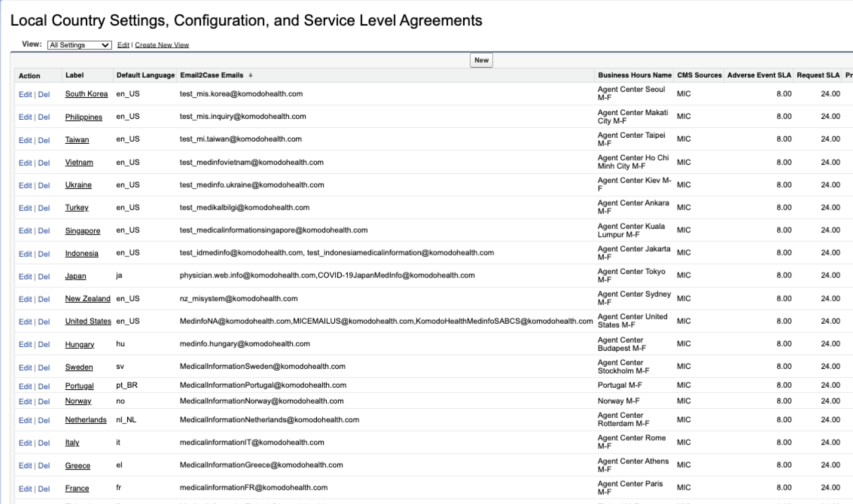This screenshot has height=504, width=853.
Task: Edit the South Korea row
Action: 25,94
